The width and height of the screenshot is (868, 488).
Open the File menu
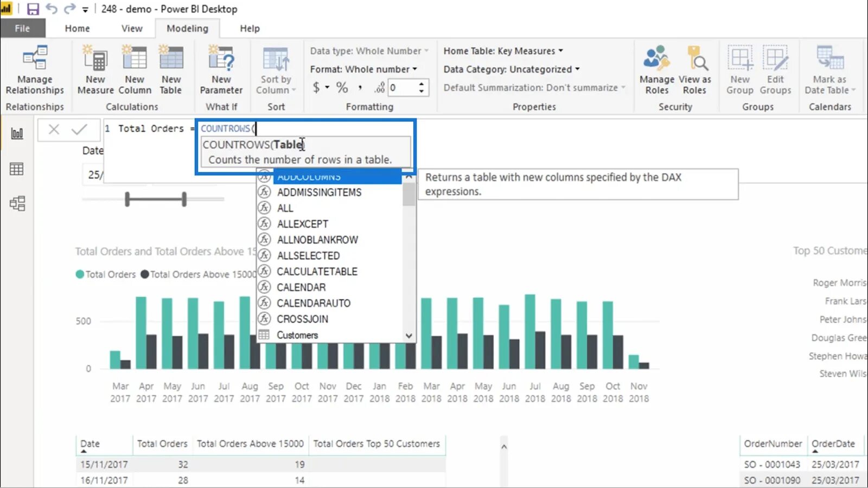(x=22, y=28)
